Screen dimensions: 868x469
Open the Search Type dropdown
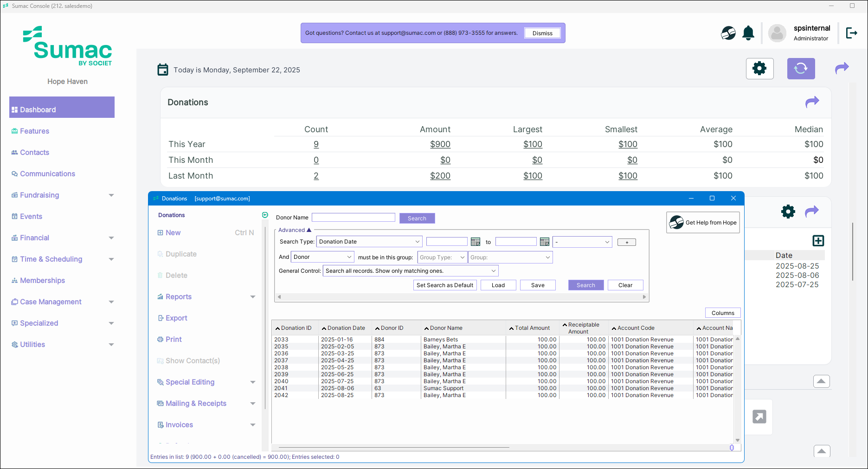pos(369,242)
